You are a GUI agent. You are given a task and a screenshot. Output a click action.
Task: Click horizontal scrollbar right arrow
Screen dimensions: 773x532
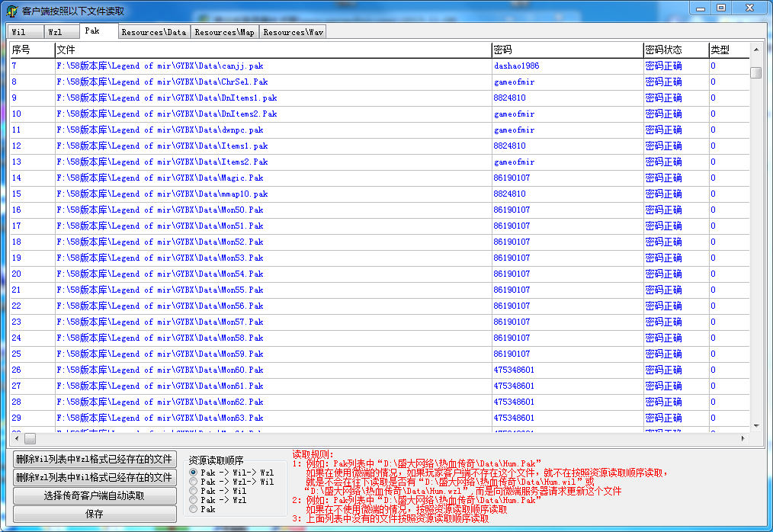pyautogui.click(x=743, y=438)
